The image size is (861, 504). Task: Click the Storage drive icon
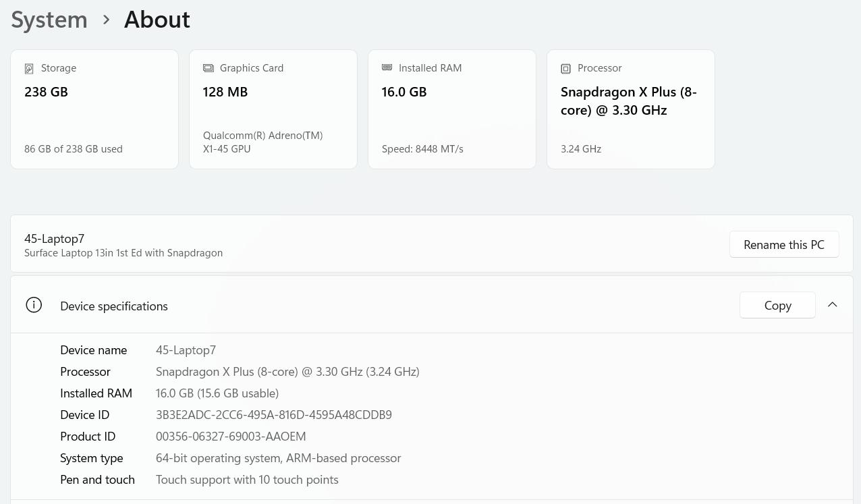coord(29,69)
